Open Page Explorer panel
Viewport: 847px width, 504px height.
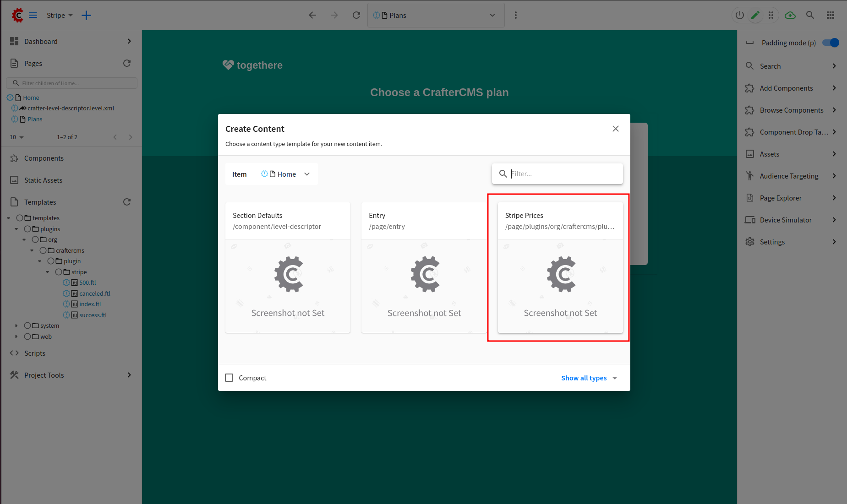(x=792, y=198)
